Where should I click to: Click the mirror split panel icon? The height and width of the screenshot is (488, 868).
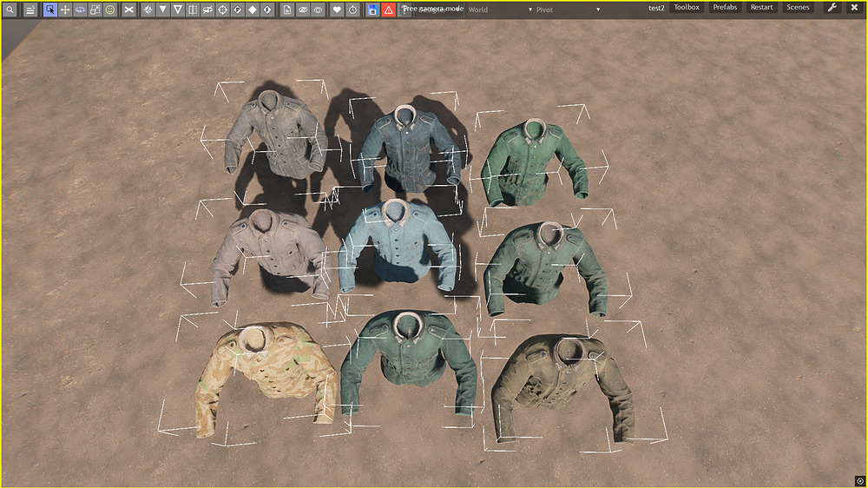pos(193,10)
